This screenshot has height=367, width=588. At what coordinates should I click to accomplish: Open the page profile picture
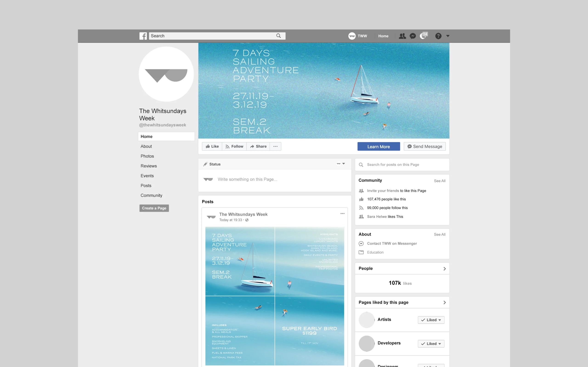tap(166, 74)
